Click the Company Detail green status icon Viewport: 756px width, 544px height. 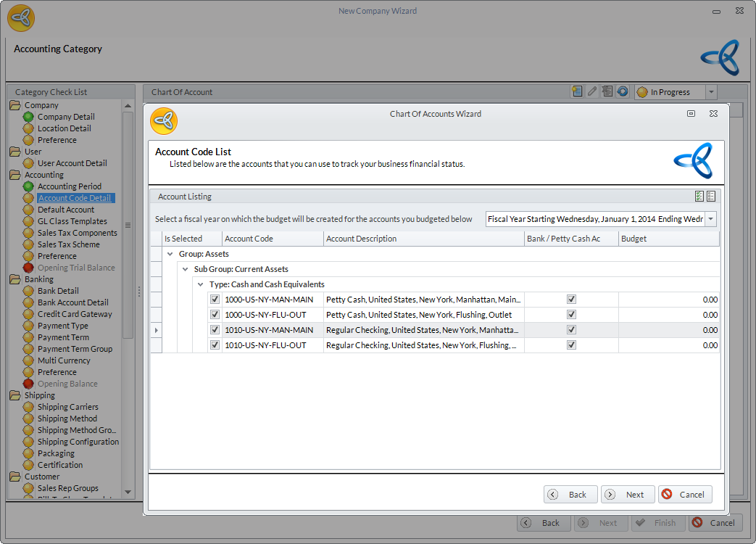(x=28, y=117)
